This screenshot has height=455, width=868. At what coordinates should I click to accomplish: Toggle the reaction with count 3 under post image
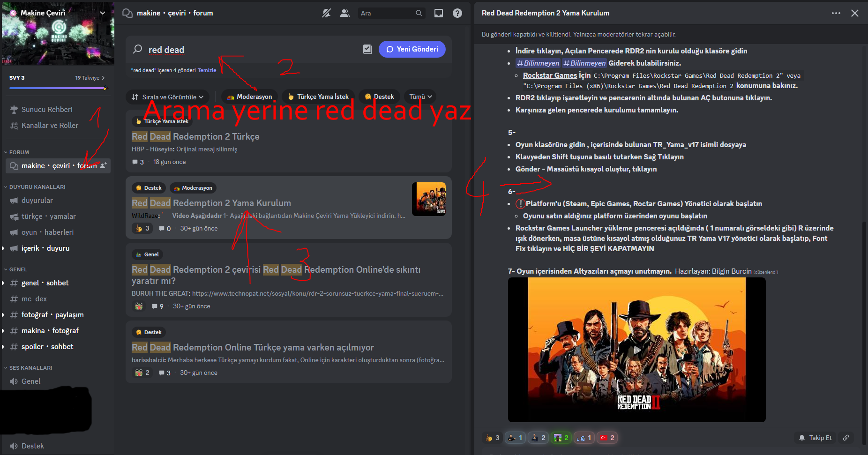(493, 438)
